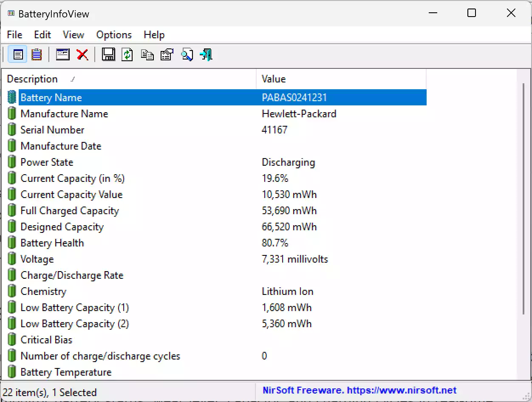The image size is (532, 402).
Task: Click the battery icon beside Battery Health
Action: [11, 242]
